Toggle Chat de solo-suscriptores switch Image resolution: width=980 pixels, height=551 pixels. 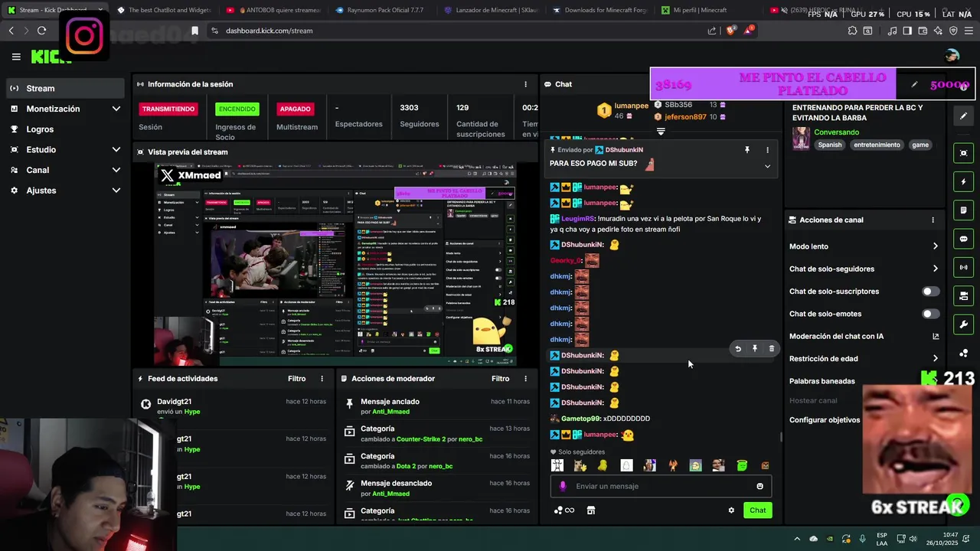pyautogui.click(x=930, y=292)
